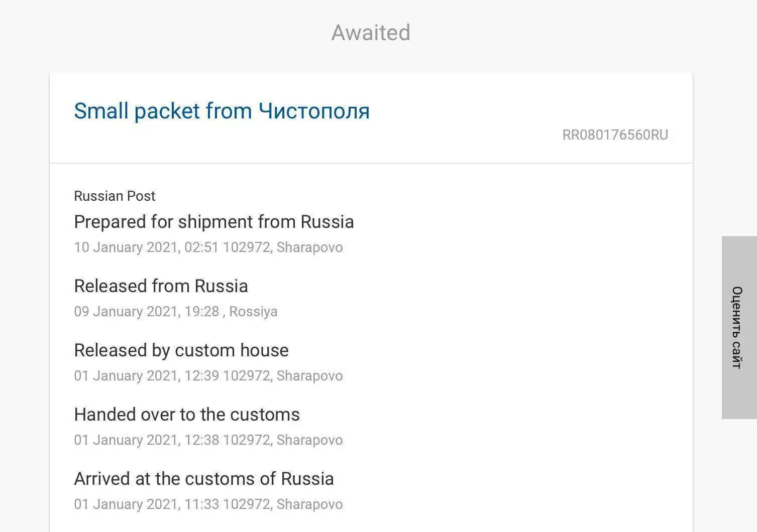This screenshot has height=532, width=757.
Task: Select tracking number RR080176560RU
Action: (615, 135)
